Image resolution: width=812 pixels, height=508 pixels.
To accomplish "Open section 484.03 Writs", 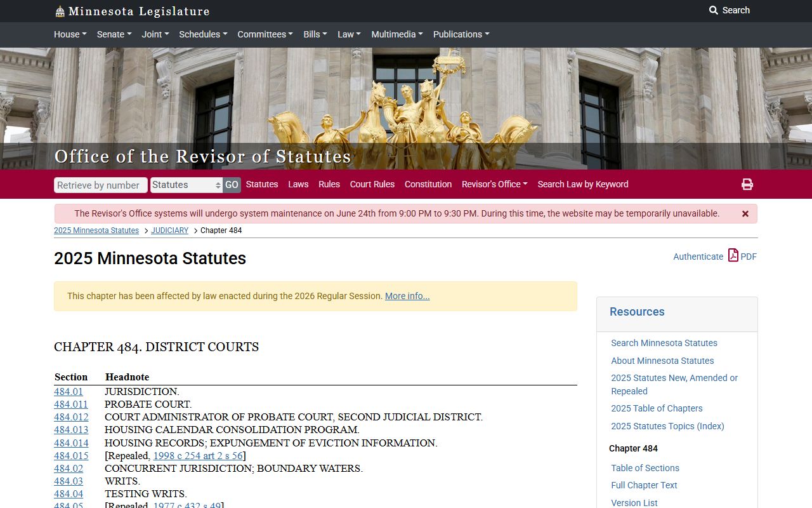I will [69, 481].
